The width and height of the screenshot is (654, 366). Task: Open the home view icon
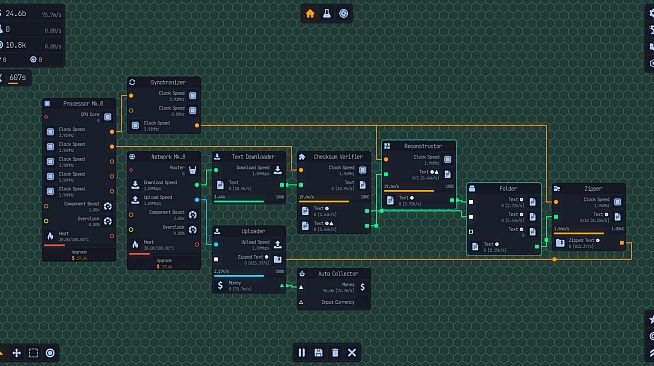(x=310, y=14)
